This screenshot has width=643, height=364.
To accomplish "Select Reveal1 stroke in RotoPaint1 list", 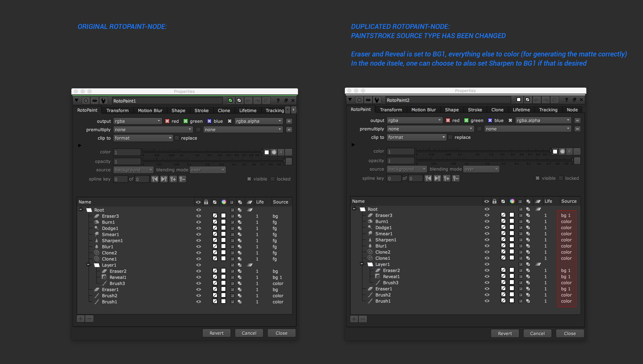I will click(x=118, y=277).
